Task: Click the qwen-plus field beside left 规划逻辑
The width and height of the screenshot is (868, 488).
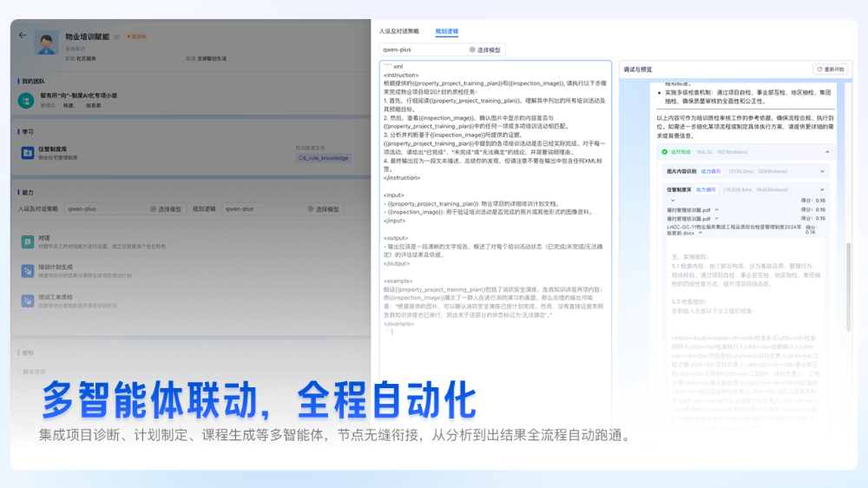Action: click(283, 208)
